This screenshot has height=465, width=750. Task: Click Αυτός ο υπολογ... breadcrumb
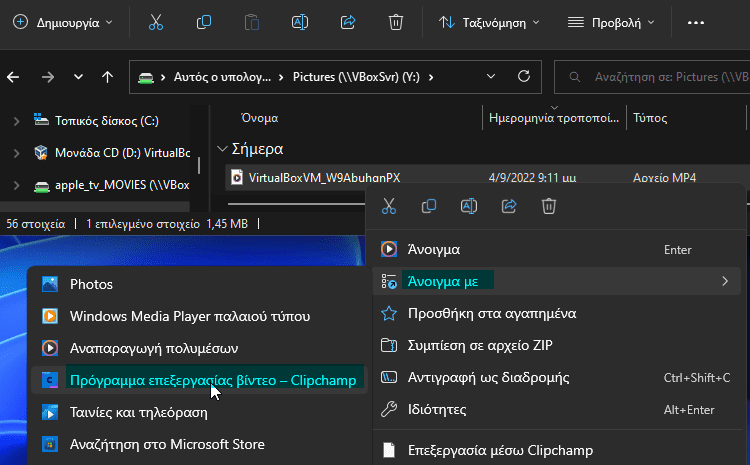(222, 77)
